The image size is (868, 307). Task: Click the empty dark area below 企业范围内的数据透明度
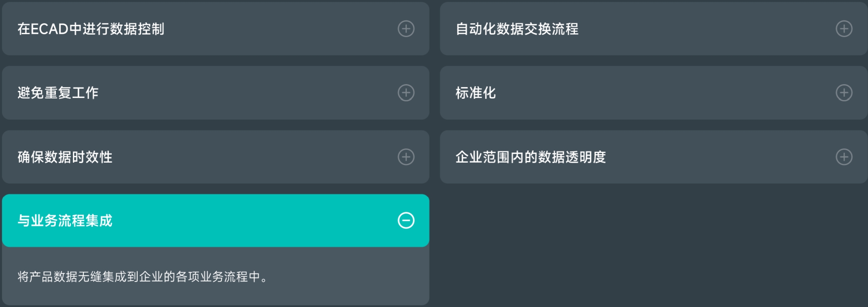click(654, 246)
